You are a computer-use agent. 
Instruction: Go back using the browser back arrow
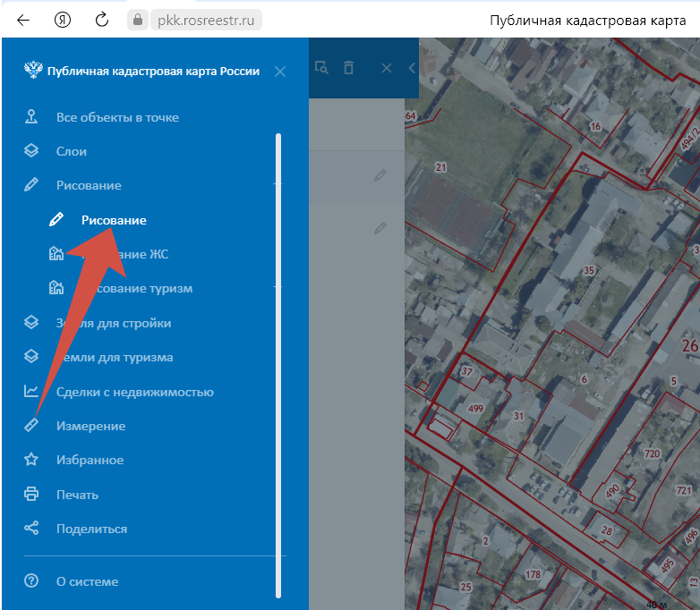coord(23,20)
